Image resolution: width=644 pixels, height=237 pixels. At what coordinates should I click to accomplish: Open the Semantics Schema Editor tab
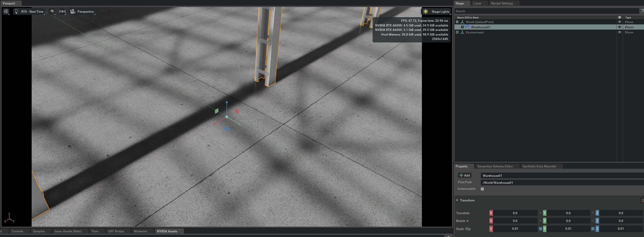pos(495,166)
